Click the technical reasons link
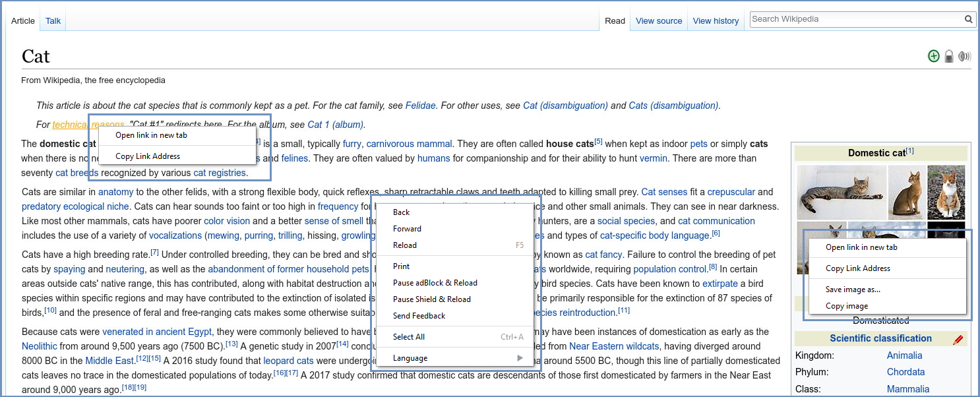This screenshot has height=397, width=980. coord(88,125)
